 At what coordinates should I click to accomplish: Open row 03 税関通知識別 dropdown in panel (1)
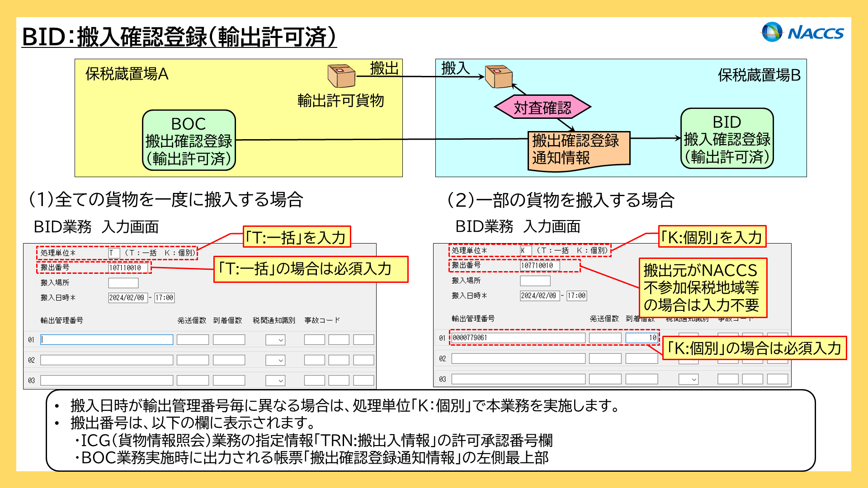(x=275, y=380)
